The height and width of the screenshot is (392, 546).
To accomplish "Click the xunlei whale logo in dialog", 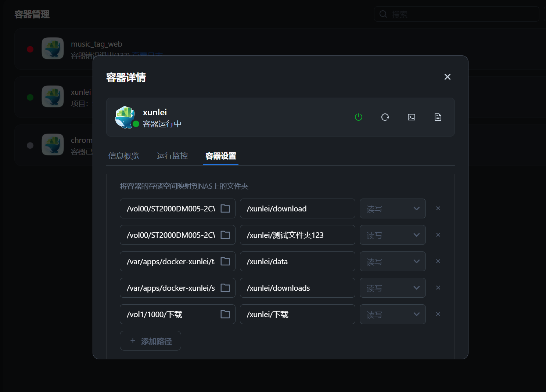I will 125,117.
